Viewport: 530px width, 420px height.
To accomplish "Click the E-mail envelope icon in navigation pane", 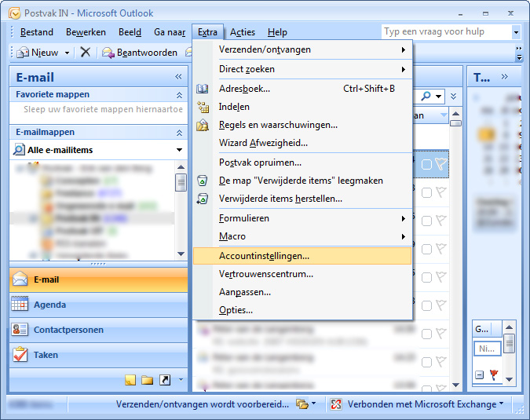I will tap(20, 279).
